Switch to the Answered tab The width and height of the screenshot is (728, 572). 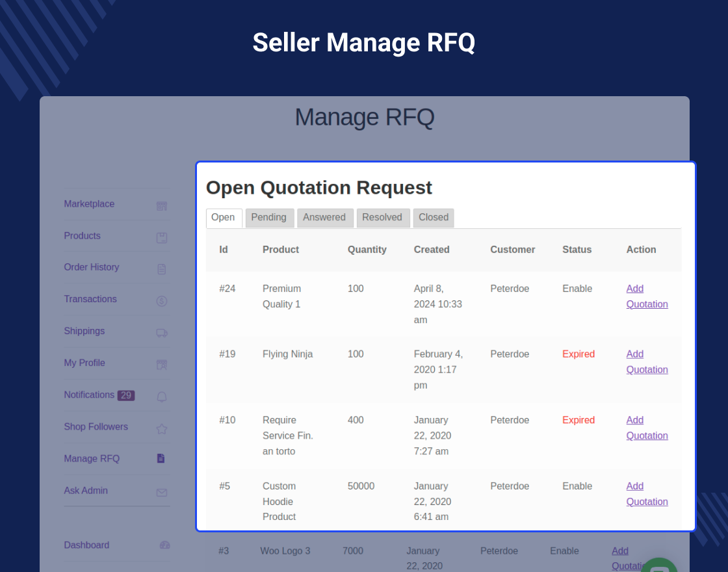point(324,218)
